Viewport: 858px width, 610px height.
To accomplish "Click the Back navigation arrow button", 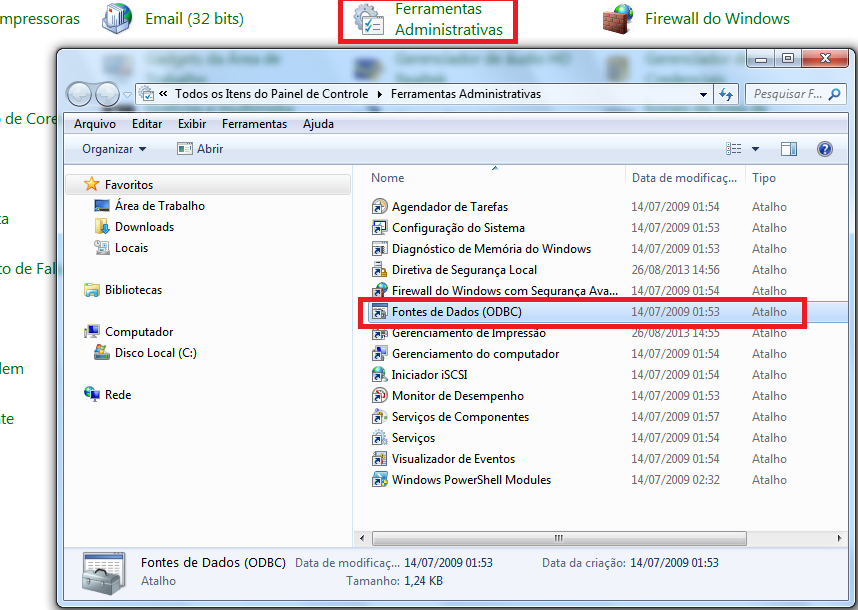I will [x=80, y=95].
